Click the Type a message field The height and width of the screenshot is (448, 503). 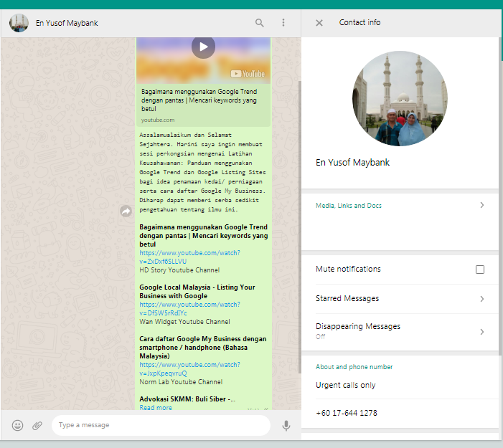pos(161,425)
